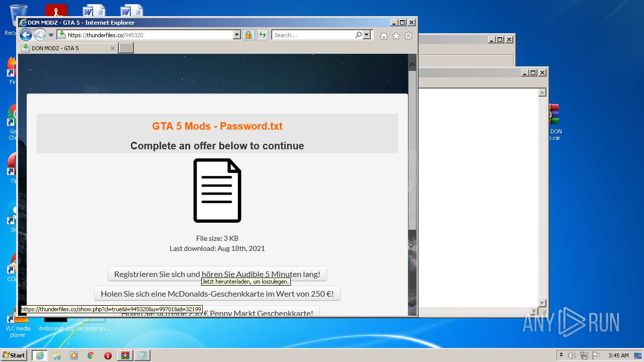The height and width of the screenshot is (362, 644).
Task: Open Google Chrome from the taskbar
Action: tap(91, 355)
